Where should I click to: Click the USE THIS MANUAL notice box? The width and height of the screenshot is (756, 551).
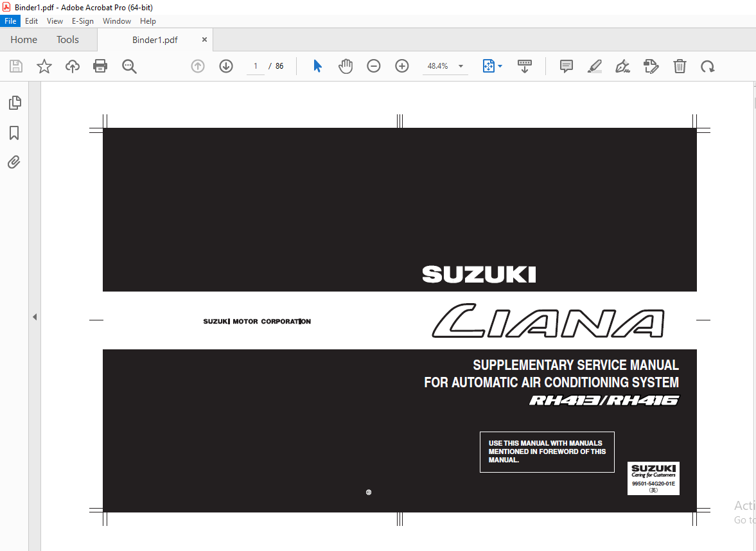[x=547, y=451]
